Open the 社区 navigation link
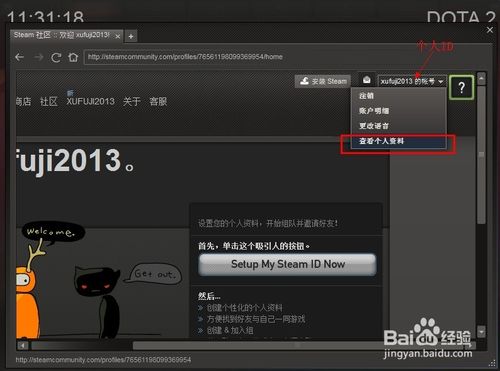The height and width of the screenshot is (371, 500). [49, 101]
